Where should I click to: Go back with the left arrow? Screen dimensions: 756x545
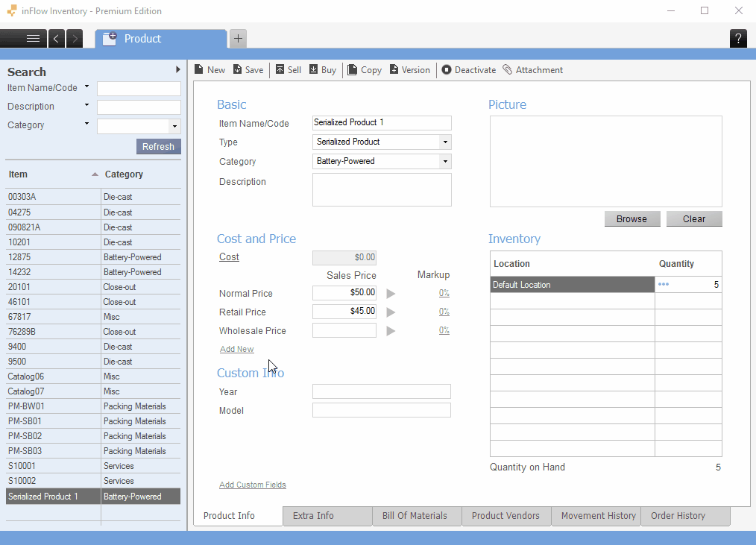pos(57,39)
